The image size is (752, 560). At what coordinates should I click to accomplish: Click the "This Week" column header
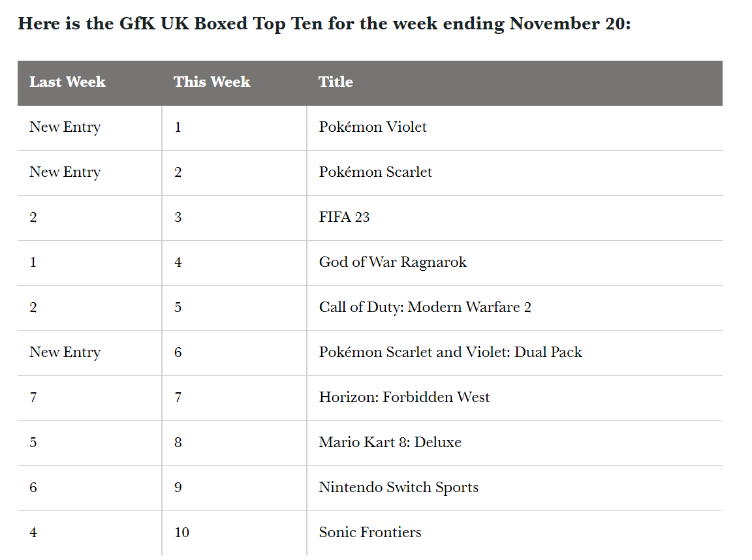pyautogui.click(x=211, y=82)
